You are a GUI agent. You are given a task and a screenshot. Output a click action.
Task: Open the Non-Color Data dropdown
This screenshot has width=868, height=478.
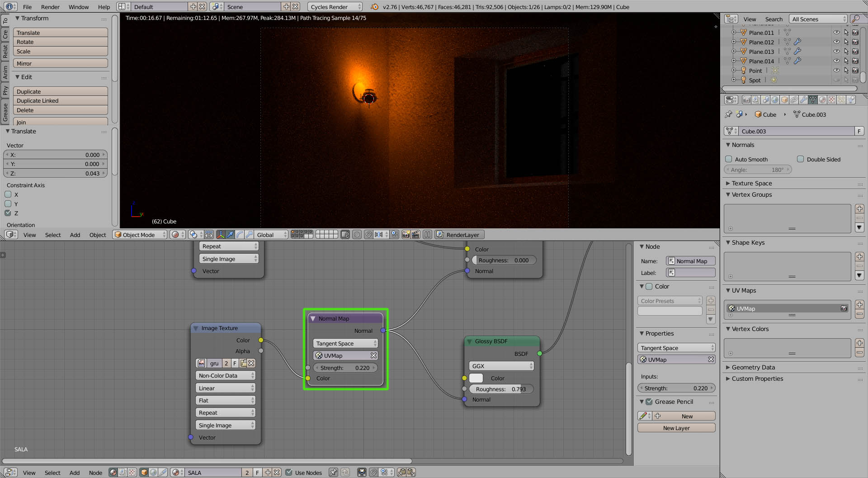point(226,376)
